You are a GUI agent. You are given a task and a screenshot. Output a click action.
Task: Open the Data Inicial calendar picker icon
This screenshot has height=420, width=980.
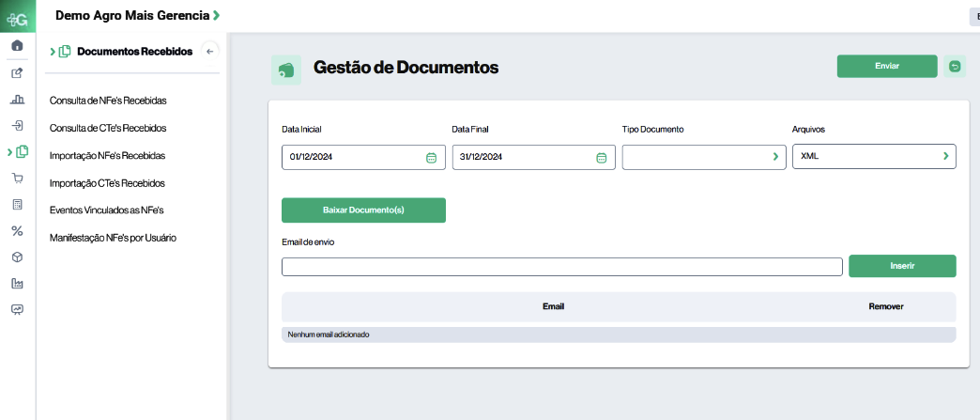coord(431,158)
